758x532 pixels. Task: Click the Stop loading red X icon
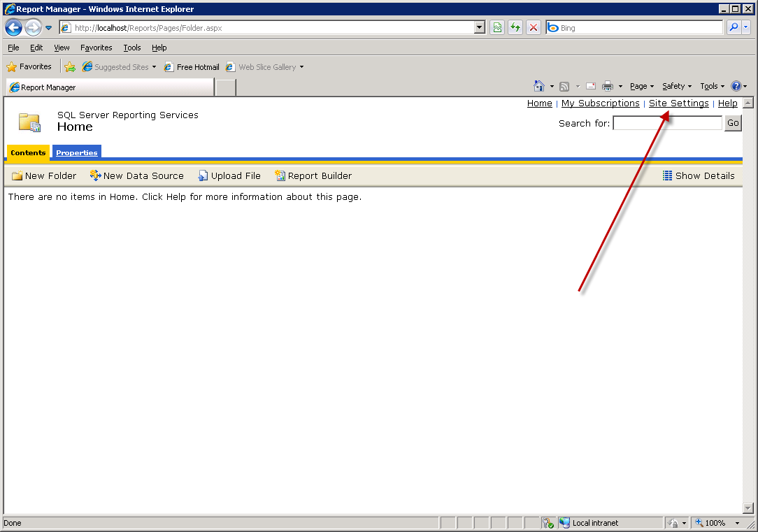coord(533,28)
